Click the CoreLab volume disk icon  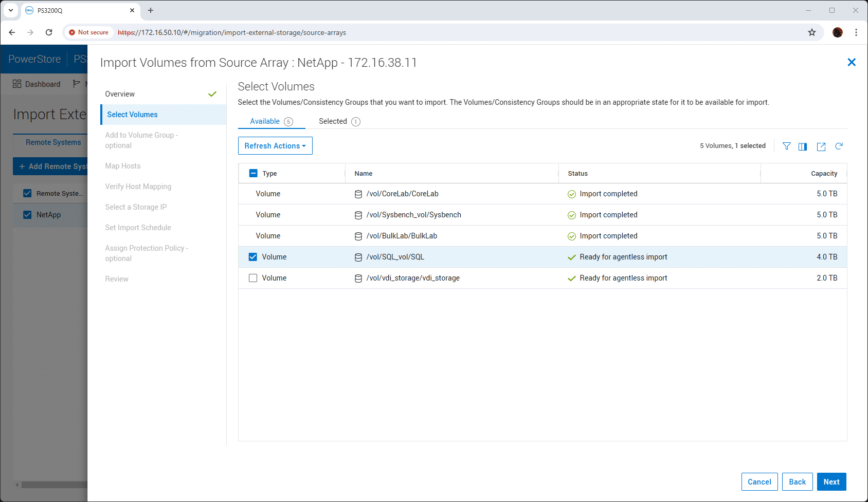click(358, 194)
